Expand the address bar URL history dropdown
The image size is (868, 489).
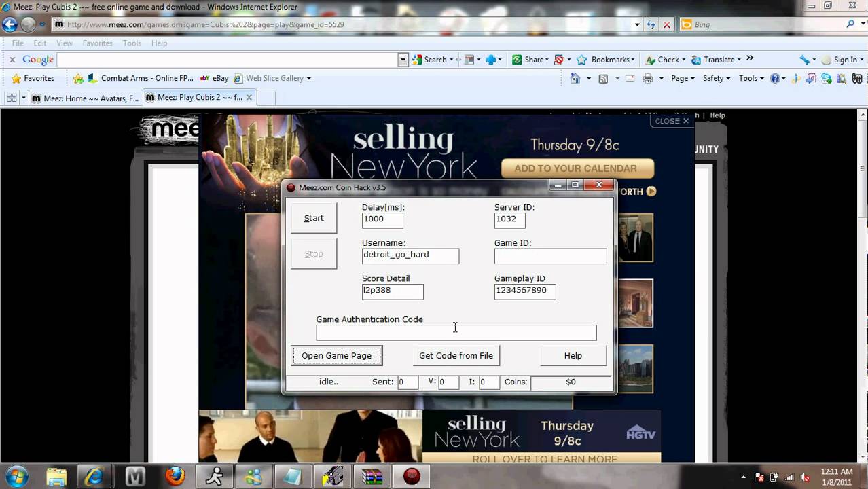point(637,24)
